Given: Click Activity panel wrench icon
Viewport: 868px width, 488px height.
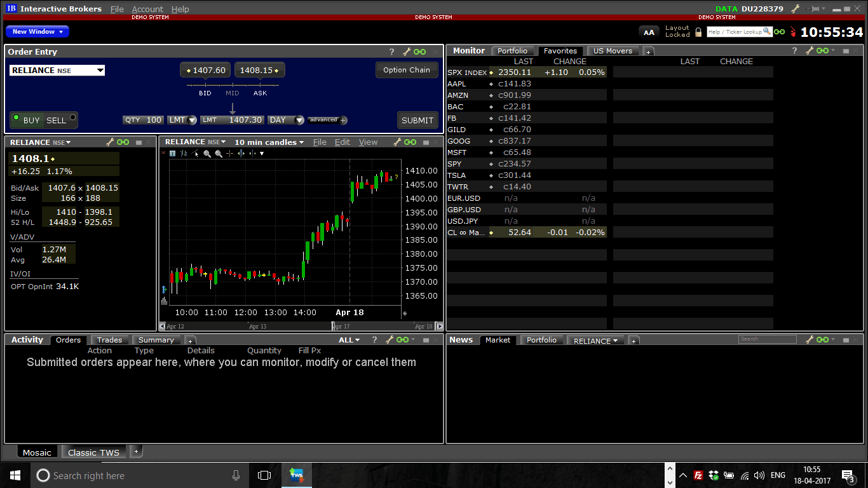Looking at the screenshot, I should coord(390,340).
